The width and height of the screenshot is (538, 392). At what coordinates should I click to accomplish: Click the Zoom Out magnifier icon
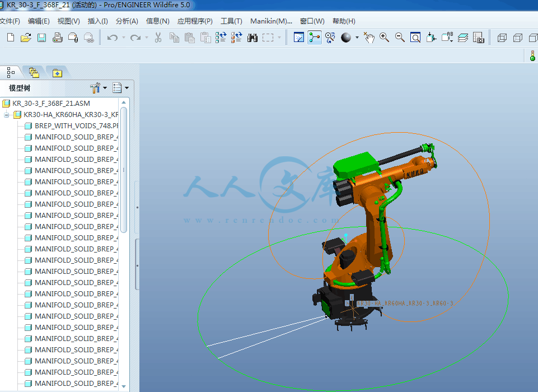(400, 38)
